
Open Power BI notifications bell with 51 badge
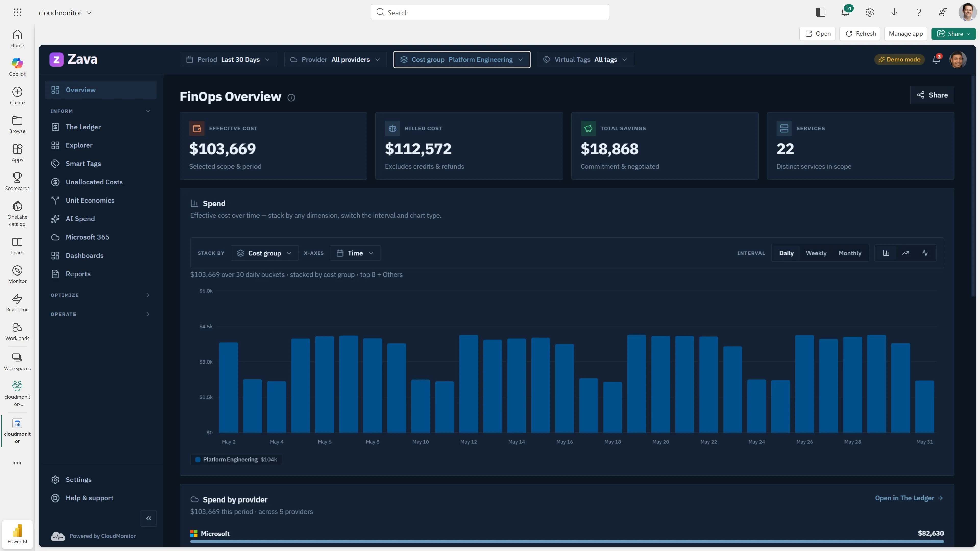click(x=845, y=12)
